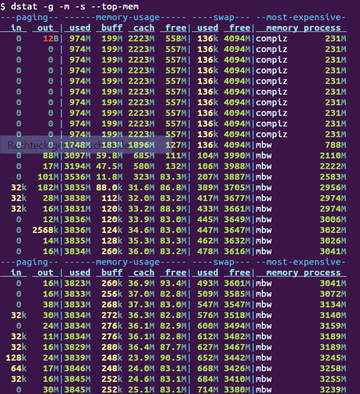Click the 3097M used memory value

77,156
